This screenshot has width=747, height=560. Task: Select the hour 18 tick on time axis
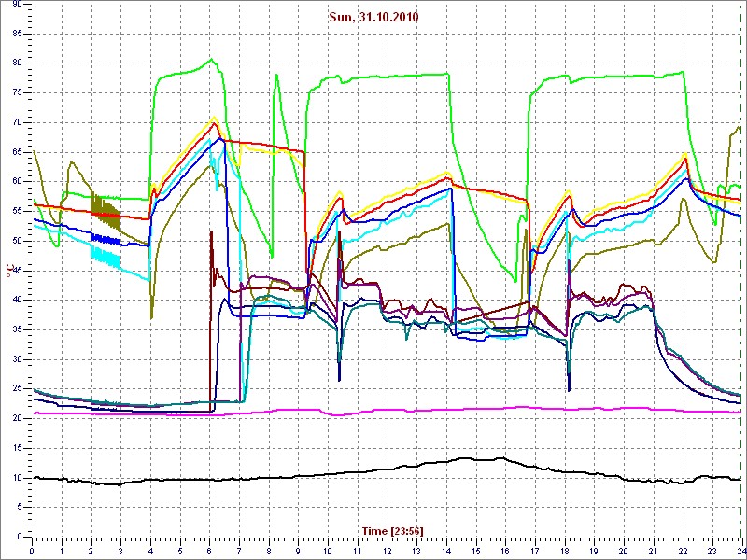[x=564, y=552]
